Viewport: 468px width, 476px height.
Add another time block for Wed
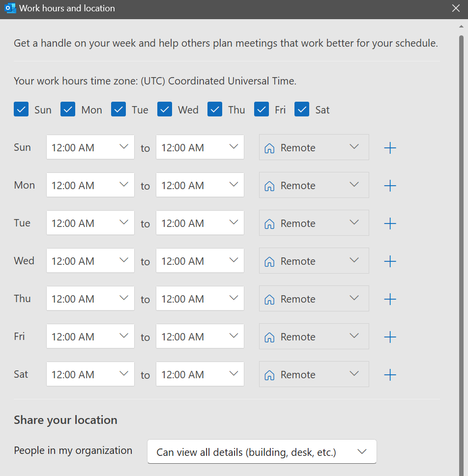(390, 261)
